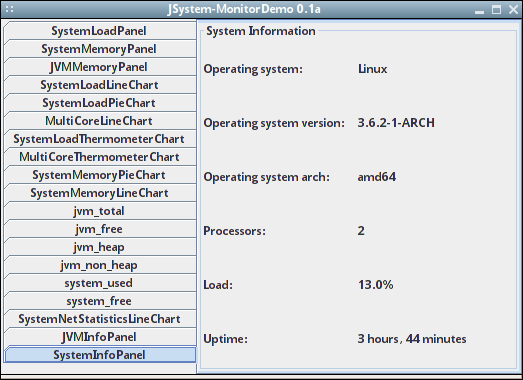Viewport: 523px width, 380px height.
Task: Switch to the SystemMemoryLineChart tab
Action: (100, 193)
